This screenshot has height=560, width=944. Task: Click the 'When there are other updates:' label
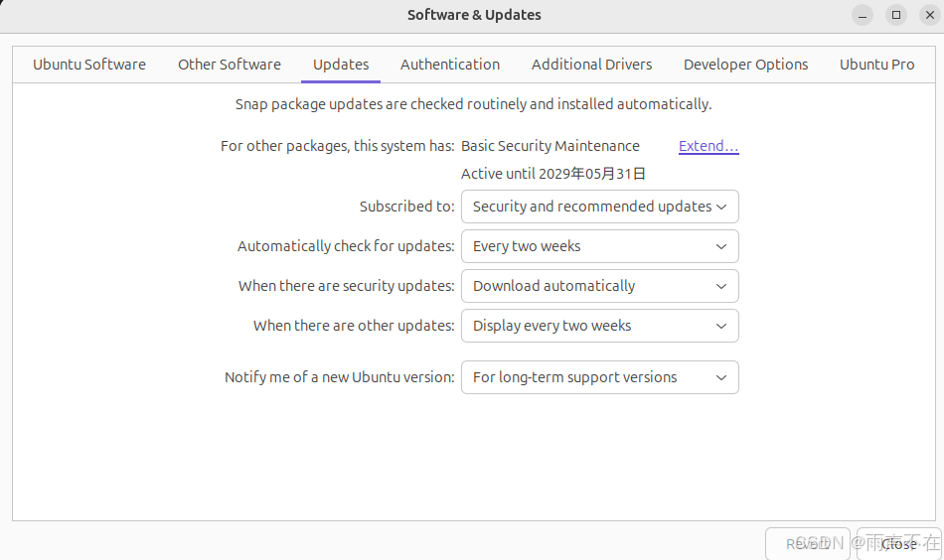click(x=354, y=326)
